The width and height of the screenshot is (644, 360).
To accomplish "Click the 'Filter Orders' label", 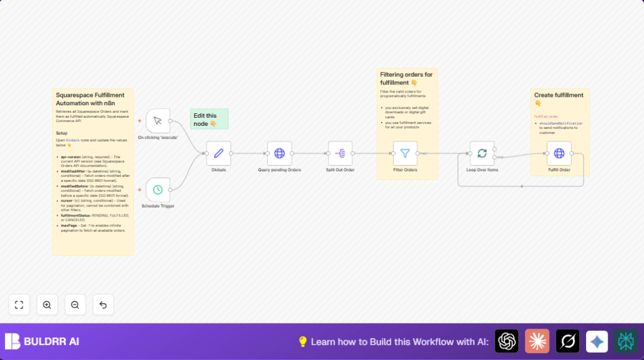I will [x=405, y=170].
